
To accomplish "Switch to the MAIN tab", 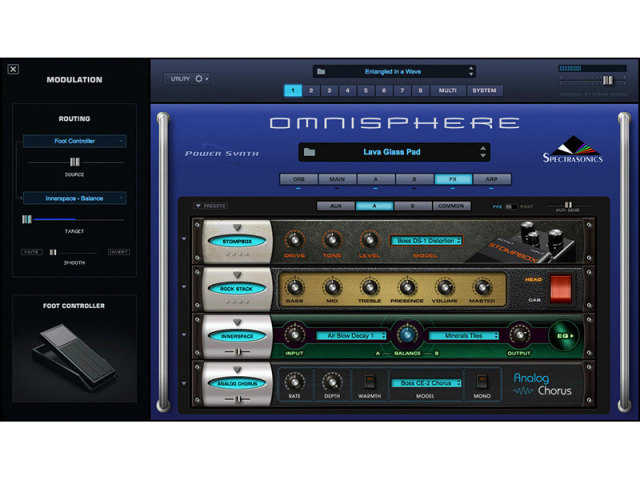I will tap(337, 179).
